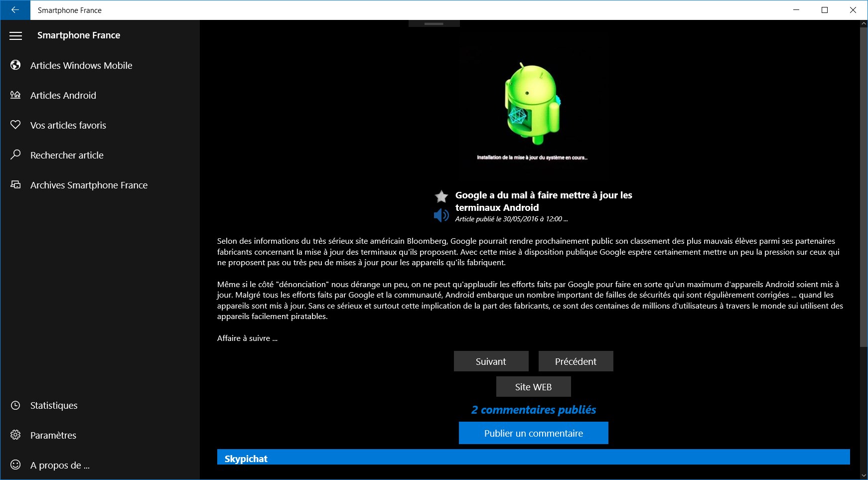This screenshot has width=868, height=480.
Task: Click the Suivant button
Action: click(x=491, y=361)
